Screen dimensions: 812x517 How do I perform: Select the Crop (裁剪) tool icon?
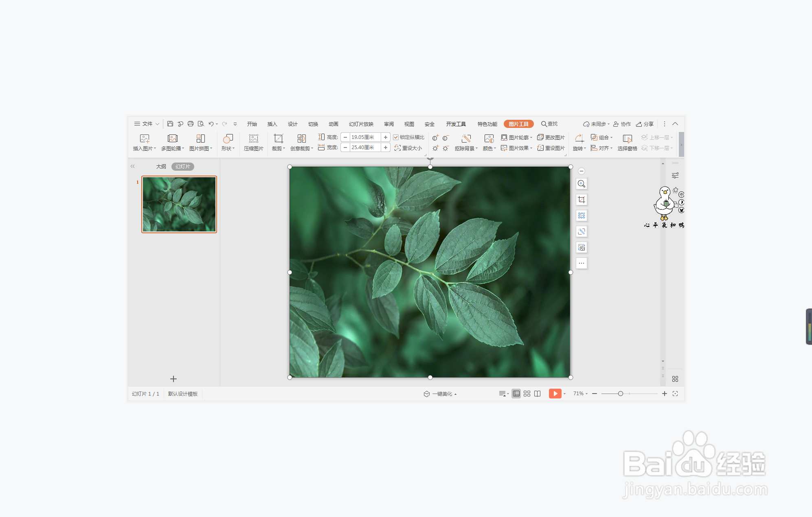point(278,139)
